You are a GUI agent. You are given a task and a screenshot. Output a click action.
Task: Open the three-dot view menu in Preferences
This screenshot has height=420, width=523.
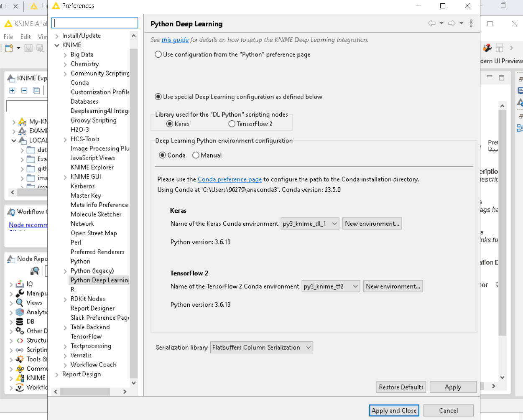click(471, 23)
